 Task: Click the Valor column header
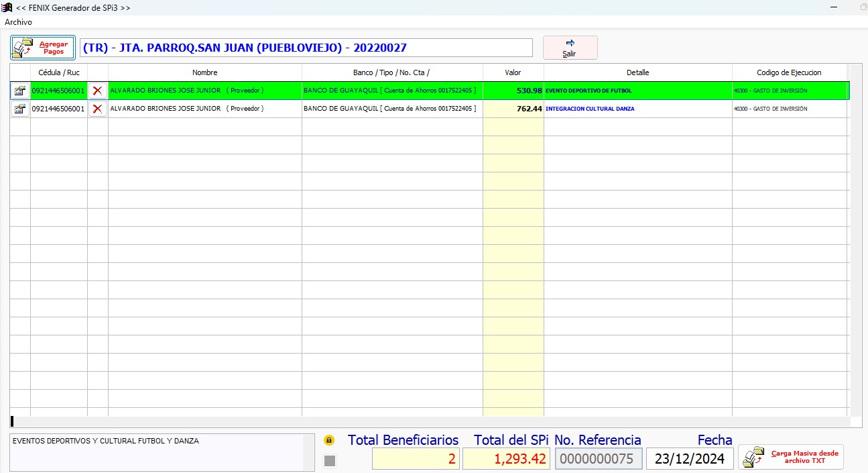pyautogui.click(x=513, y=72)
